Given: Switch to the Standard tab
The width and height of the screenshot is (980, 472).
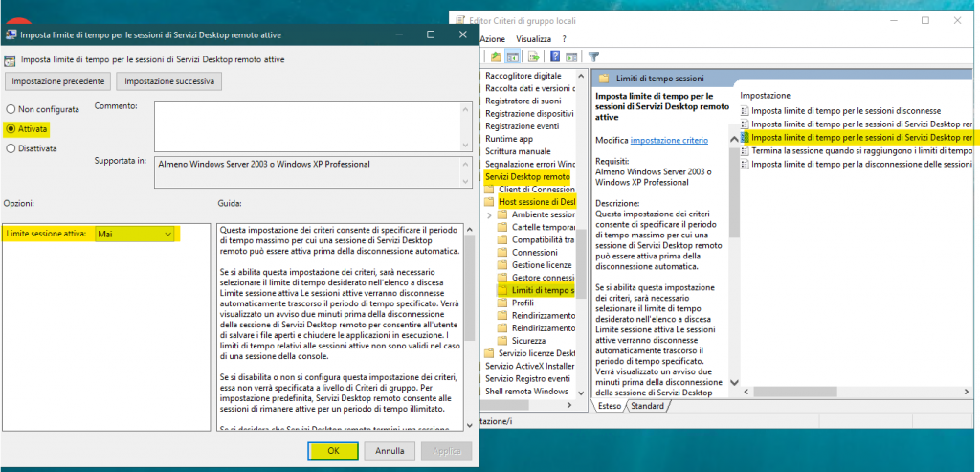Looking at the screenshot, I should point(648,406).
